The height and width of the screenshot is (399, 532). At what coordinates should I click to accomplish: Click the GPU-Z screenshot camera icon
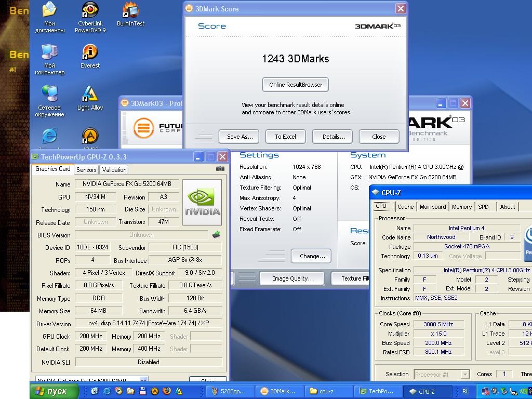(220, 169)
